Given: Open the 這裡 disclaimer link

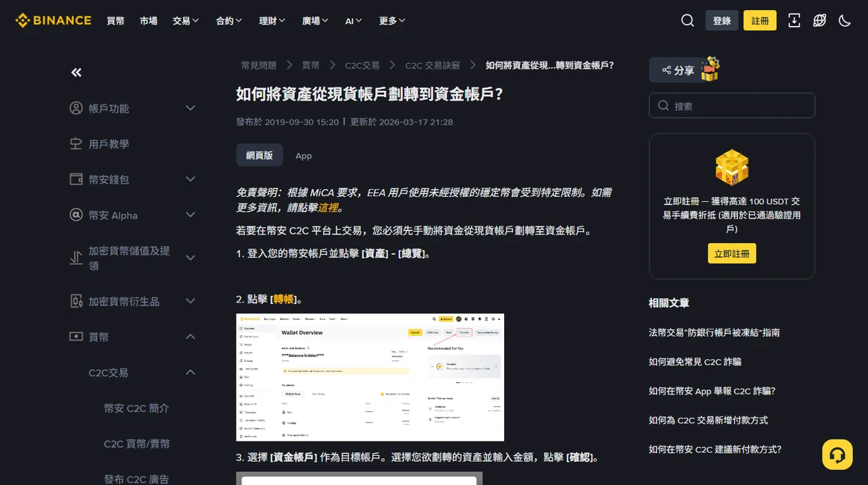Looking at the screenshot, I should tap(328, 208).
